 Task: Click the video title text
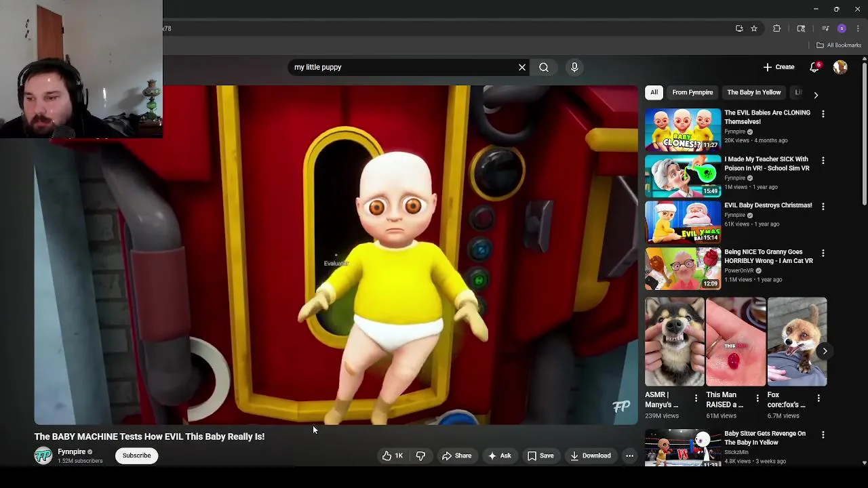pyautogui.click(x=149, y=436)
